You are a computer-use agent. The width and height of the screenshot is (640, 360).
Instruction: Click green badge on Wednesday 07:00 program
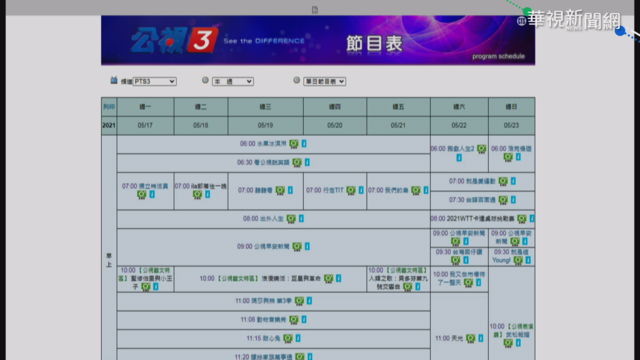pyautogui.click(x=280, y=190)
